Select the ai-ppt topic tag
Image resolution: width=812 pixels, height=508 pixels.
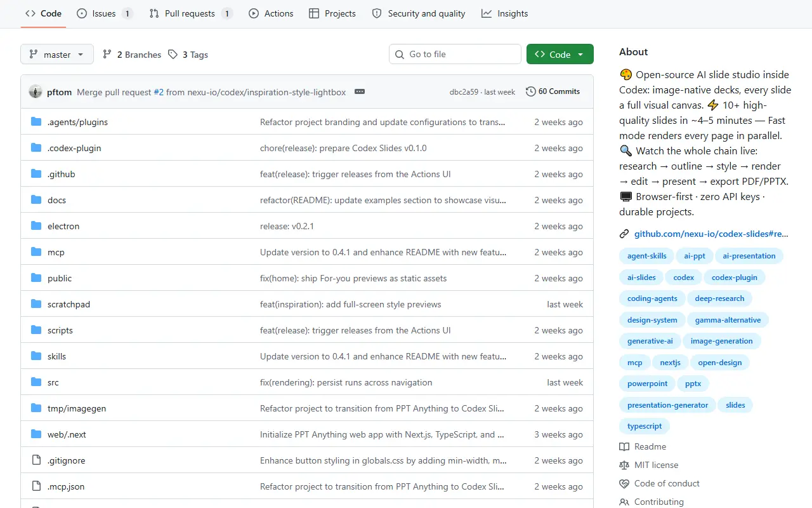(695, 256)
